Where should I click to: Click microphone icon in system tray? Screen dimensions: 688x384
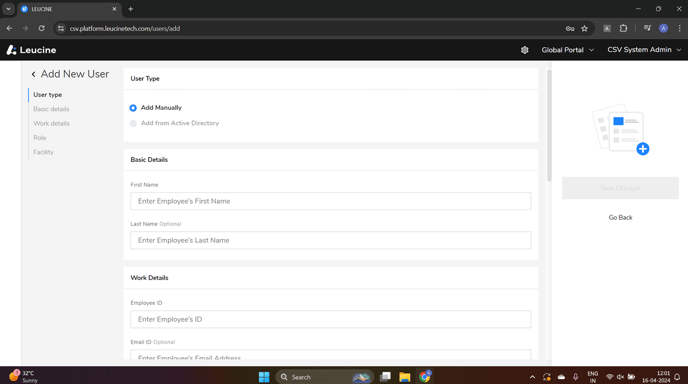tap(575, 377)
